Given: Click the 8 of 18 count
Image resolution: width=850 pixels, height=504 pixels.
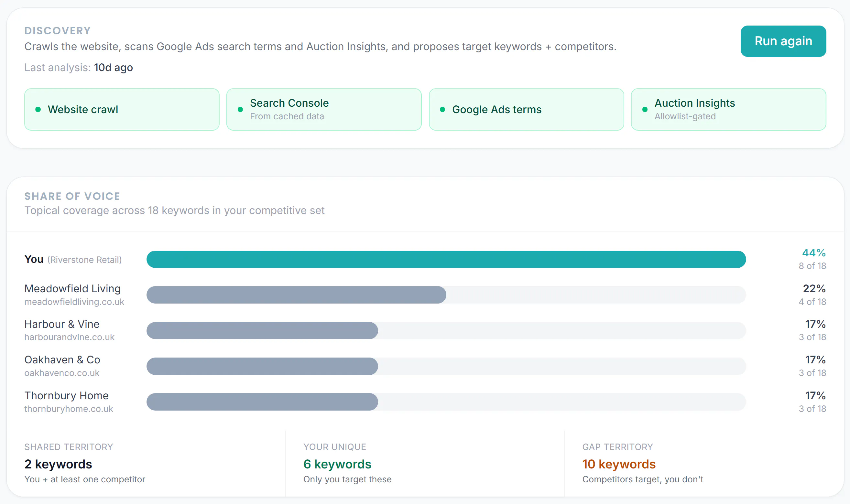Looking at the screenshot, I should coord(812,266).
